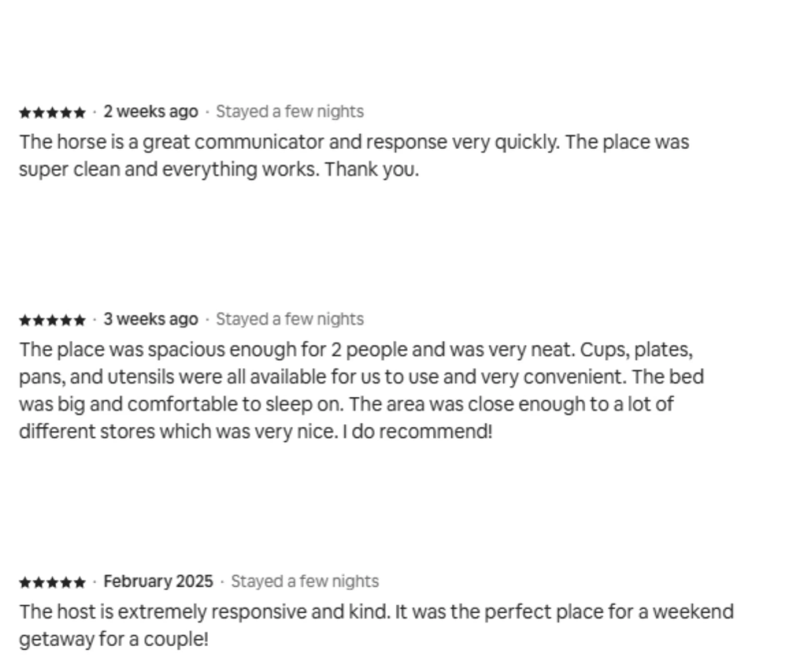Click the "2 weeks ago" date label
Viewport: 800px width, 672px height.
point(151,112)
